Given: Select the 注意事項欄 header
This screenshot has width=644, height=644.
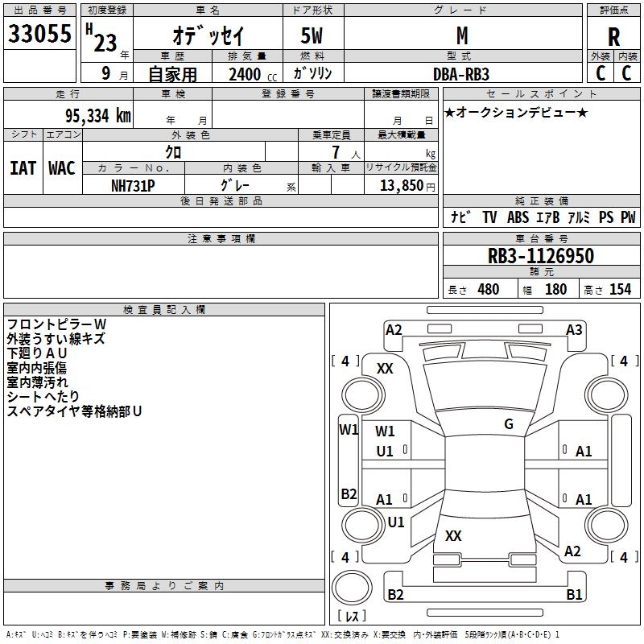Looking at the screenshot, I should pyautogui.click(x=221, y=238).
